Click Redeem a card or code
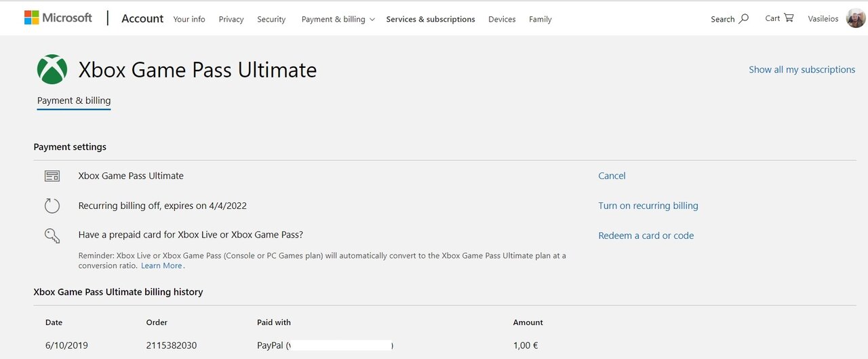This screenshot has height=359, width=868. pyautogui.click(x=646, y=235)
